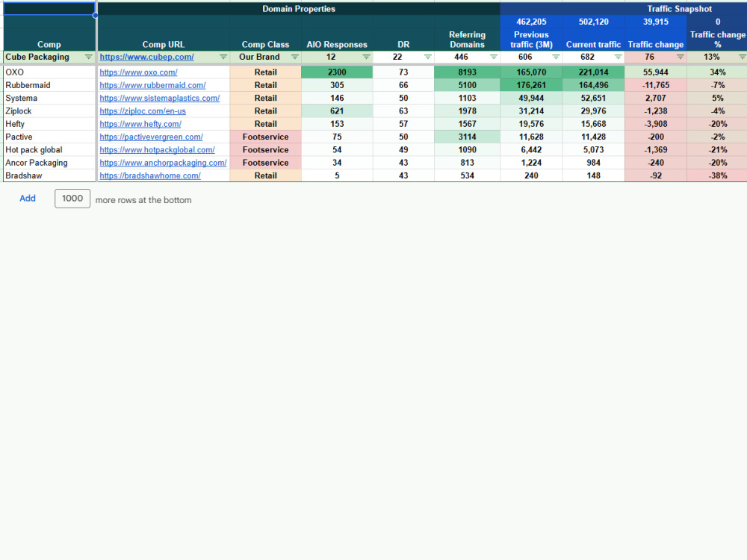Viewport: 747px width, 560px height.
Task: Open filter icon in Cube Packaging cell
Action: pyautogui.click(x=89, y=57)
